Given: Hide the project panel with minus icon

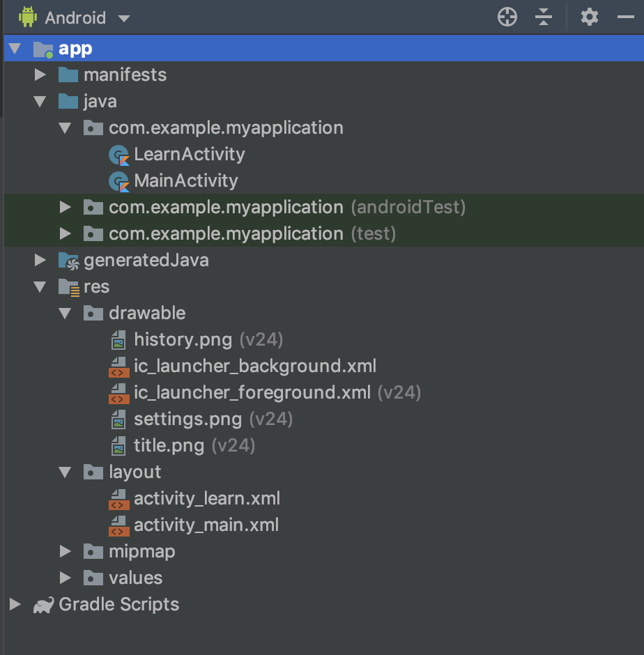Looking at the screenshot, I should [625, 17].
